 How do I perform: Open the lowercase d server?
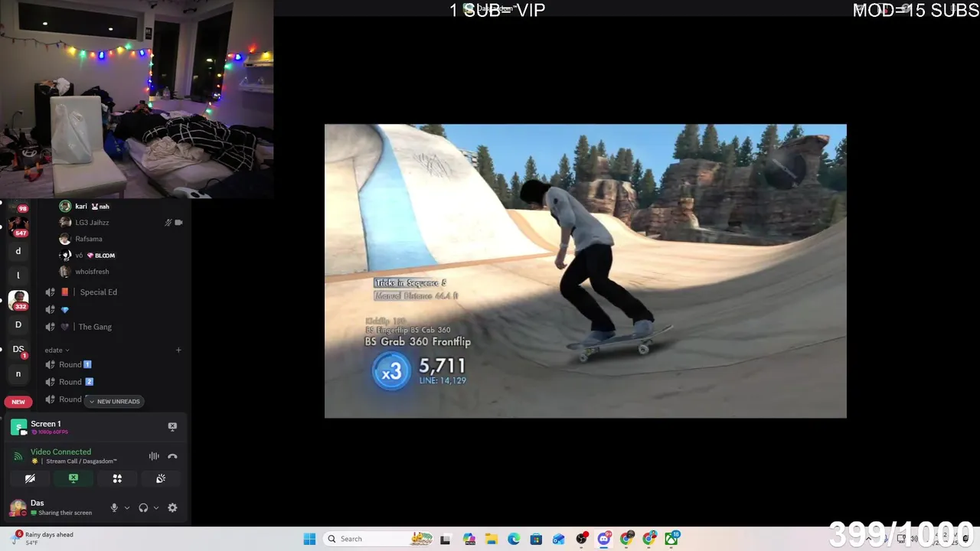point(18,251)
